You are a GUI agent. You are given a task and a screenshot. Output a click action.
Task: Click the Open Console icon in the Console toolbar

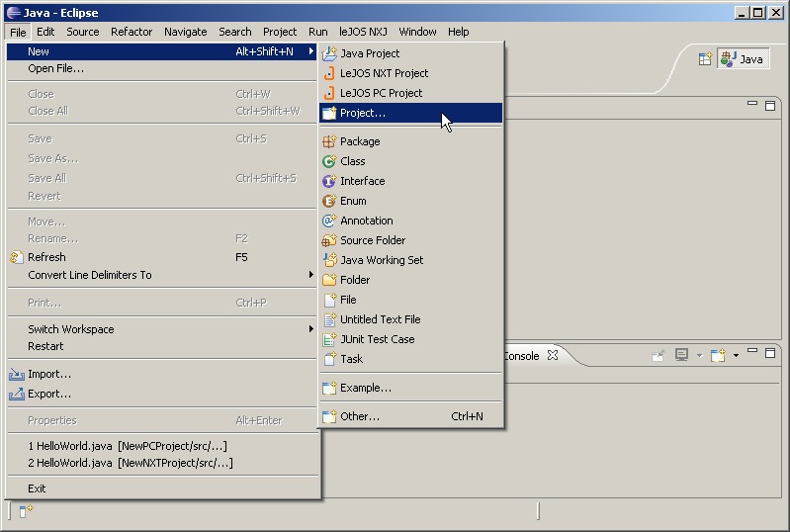[718, 355]
